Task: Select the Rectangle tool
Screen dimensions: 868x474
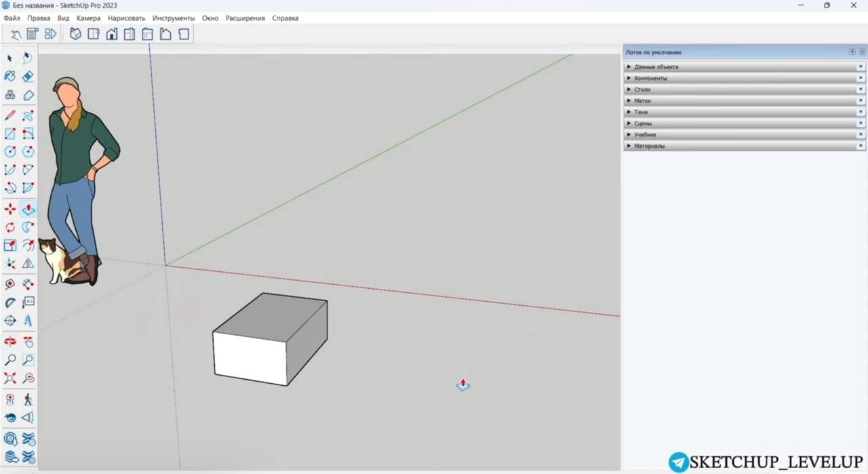Action: click(x=10, y=134)
